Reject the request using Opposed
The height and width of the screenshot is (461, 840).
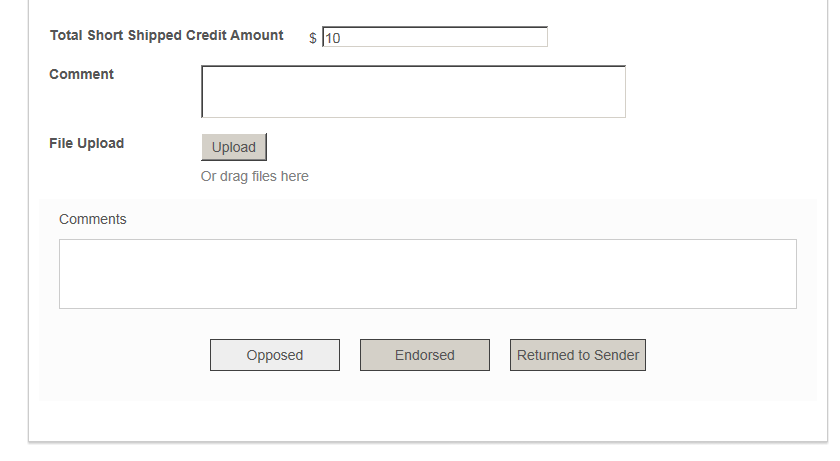pos(275,355)
